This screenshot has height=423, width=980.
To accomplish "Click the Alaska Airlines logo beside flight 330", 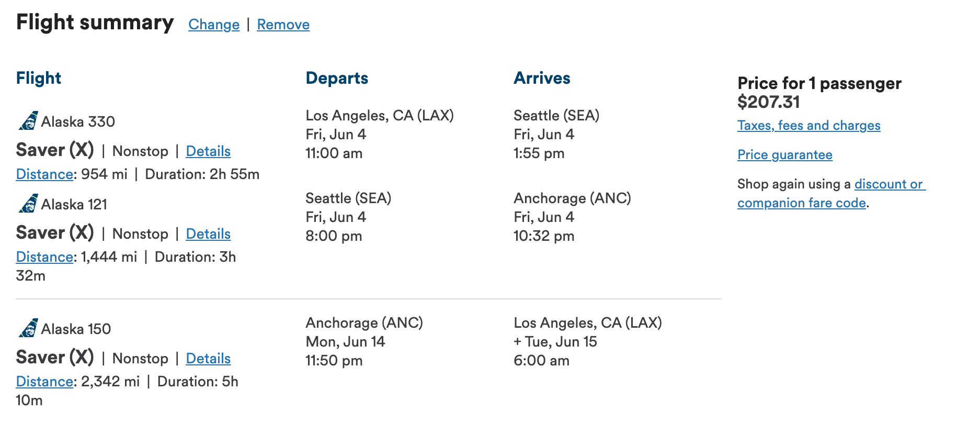I will 28,121.
